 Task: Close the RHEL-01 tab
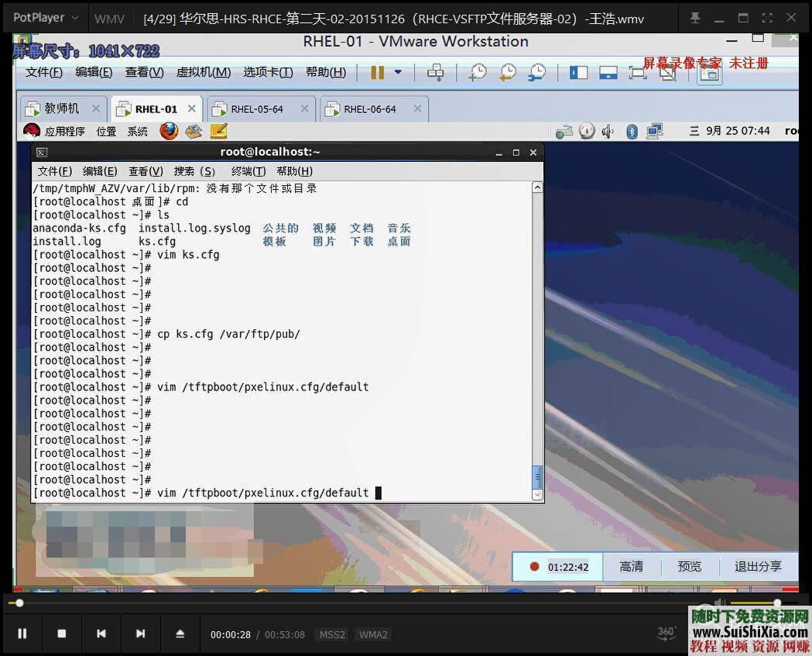[x=192, y=108]
